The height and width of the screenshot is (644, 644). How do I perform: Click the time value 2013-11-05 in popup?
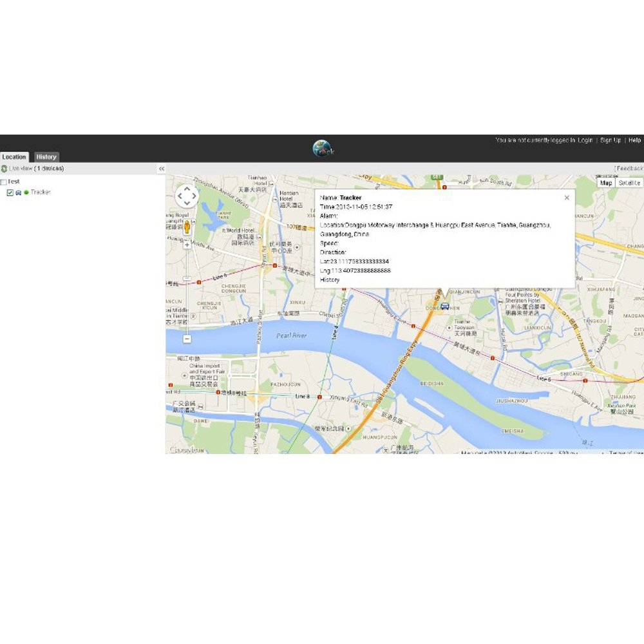tap(364, 207)
